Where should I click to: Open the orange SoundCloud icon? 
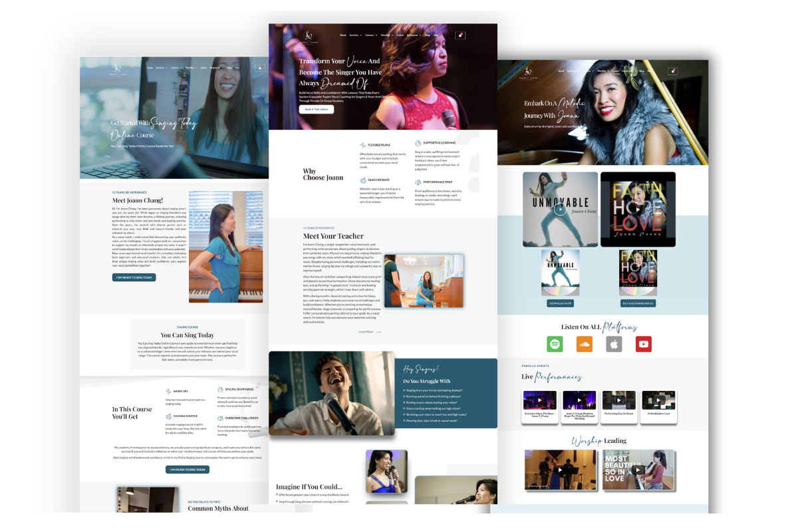[585, 344]
